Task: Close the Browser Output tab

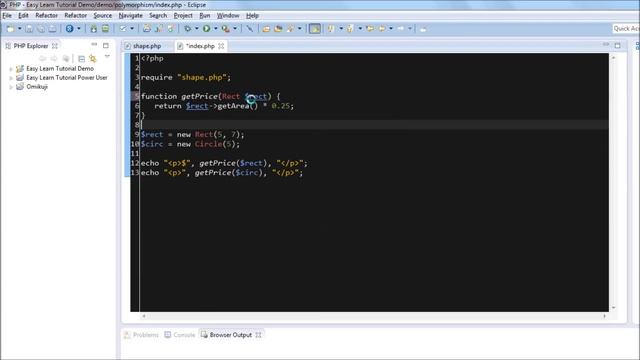Action: point(258,335)
